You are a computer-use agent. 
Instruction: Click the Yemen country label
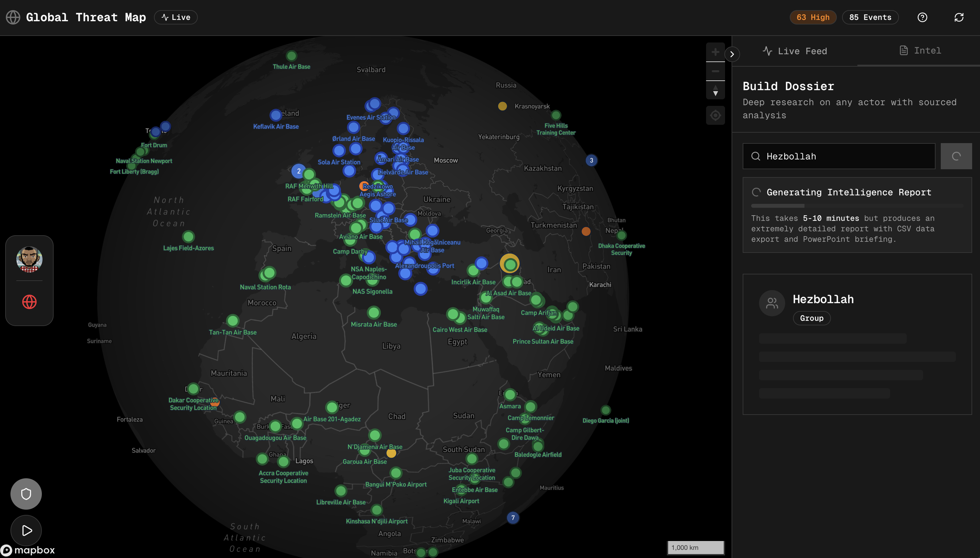pyautogui.click(x=549, y=375)
